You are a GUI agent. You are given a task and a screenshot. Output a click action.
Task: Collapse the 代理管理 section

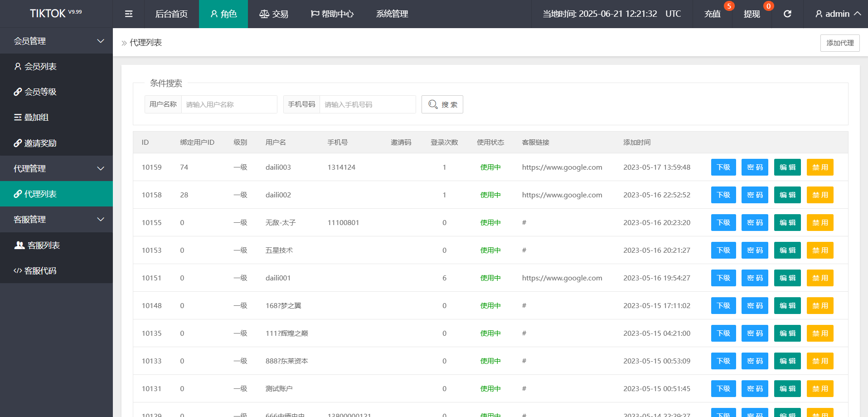(x=57, y=168)
